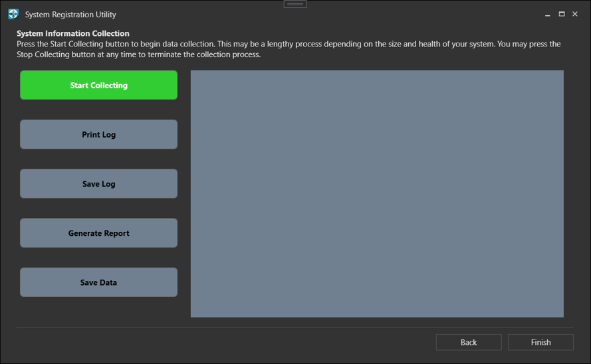
Task: Select the Save Data button
Action: [x=98, y=282]
